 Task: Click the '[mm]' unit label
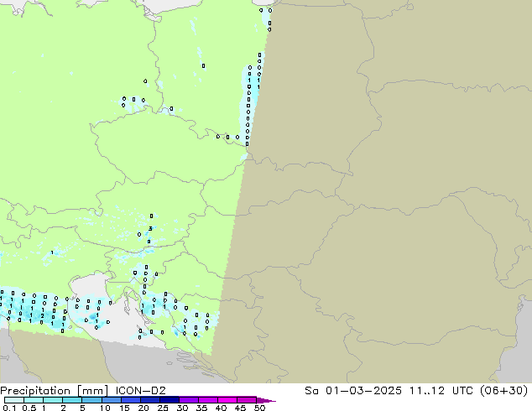93,391
